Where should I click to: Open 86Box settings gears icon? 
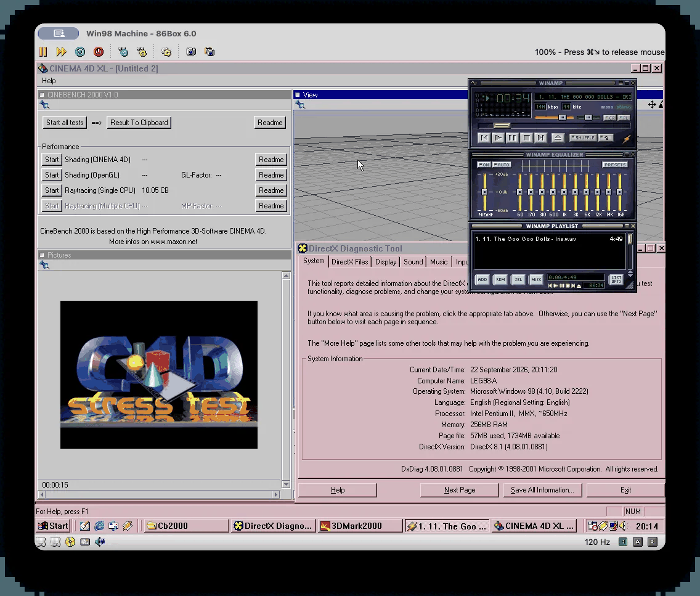tap(166, 52)
